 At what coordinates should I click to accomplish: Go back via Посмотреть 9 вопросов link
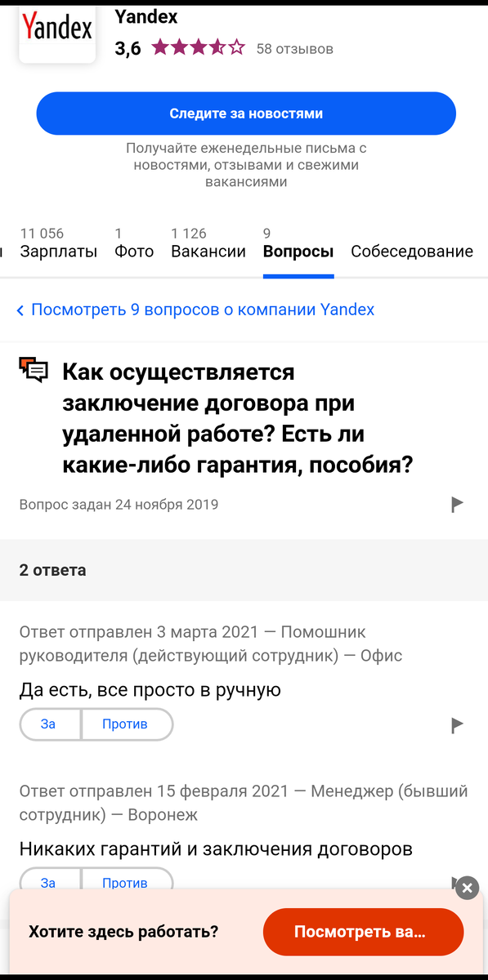pyautogui.click(x=203, y=310)
